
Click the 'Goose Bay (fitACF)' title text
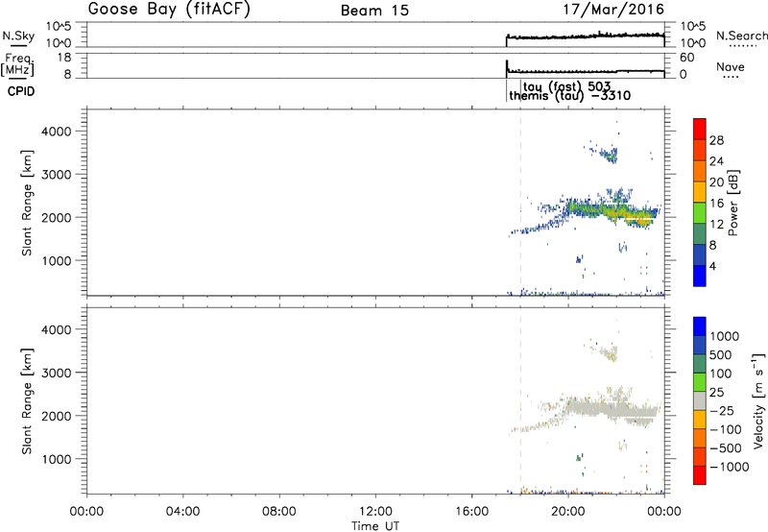169,10
